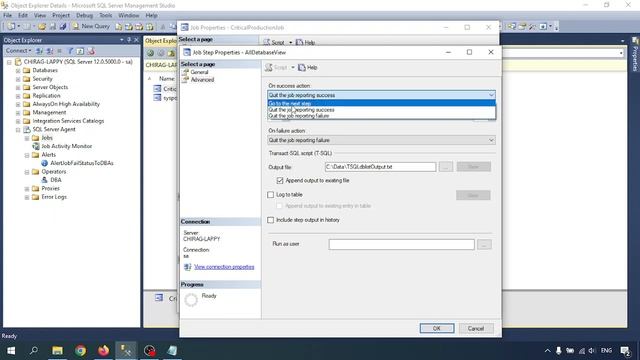The image size is (640, 360).
Task: Choose 'Quit the job reporting failure' list option
Action: click(382, 116)
